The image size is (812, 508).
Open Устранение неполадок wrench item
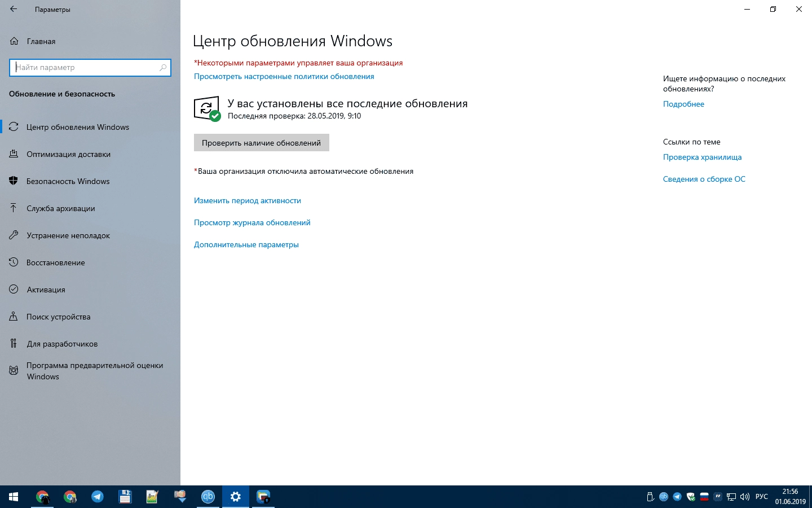coord(90,235)
